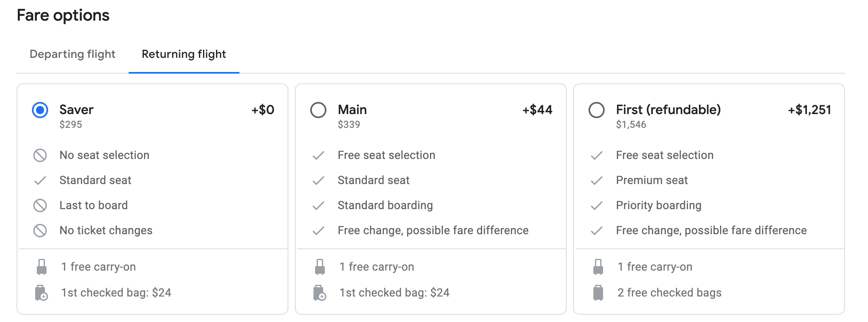Click Main's Standard boarding text
This screenshot has height=322, width=868.
(385, 205)
